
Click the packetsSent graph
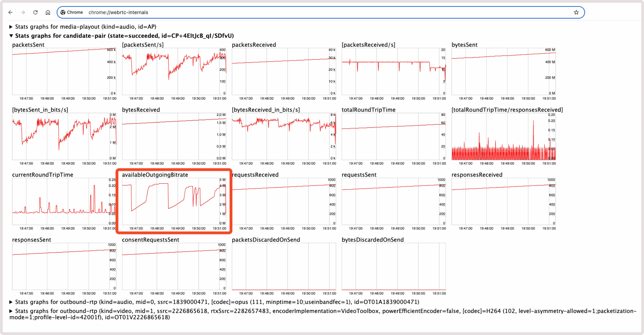[x=64, y=72]
